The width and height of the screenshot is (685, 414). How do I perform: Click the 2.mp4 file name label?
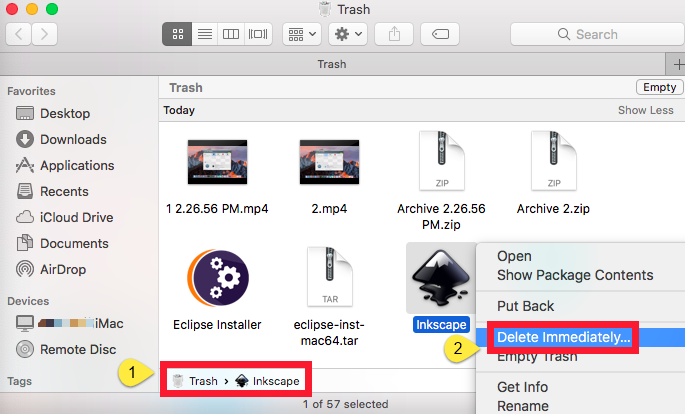tap(329, 209)
